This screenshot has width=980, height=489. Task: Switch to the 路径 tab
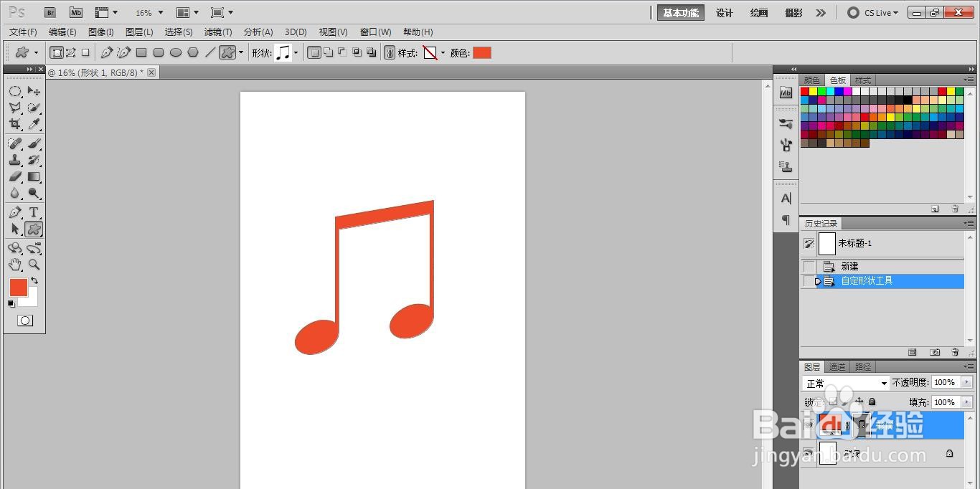(x=863, y=366)
